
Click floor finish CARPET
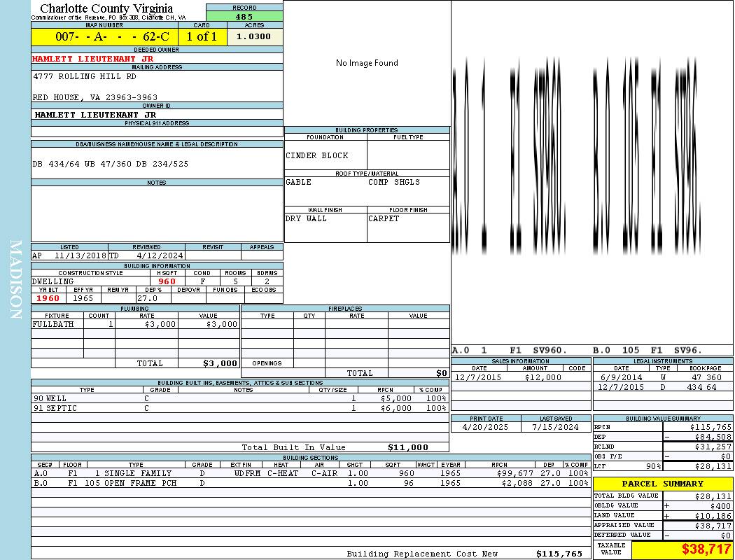384,218
